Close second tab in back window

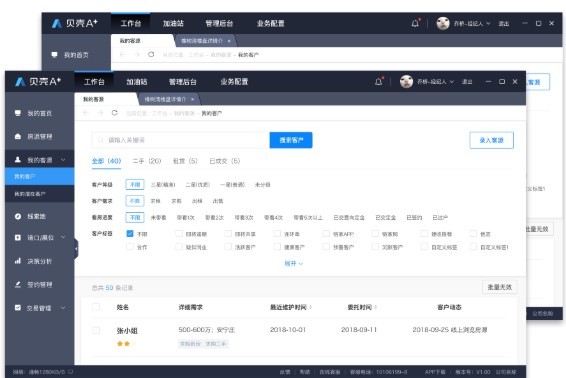[x=229, y=41]
